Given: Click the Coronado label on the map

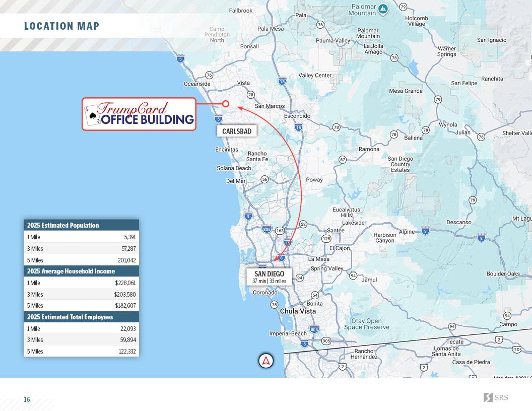Looking at the screenshot, I should [265, 292].
